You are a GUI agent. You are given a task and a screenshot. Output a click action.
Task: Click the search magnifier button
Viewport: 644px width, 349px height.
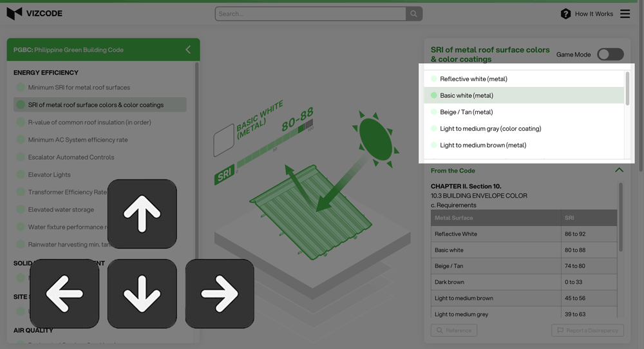(x=414, y=14)
